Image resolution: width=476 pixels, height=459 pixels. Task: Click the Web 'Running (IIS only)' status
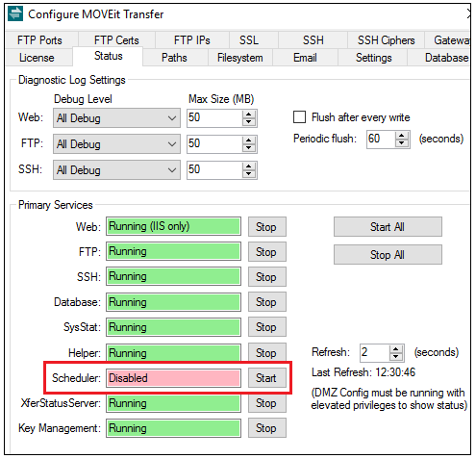point(173,226)
